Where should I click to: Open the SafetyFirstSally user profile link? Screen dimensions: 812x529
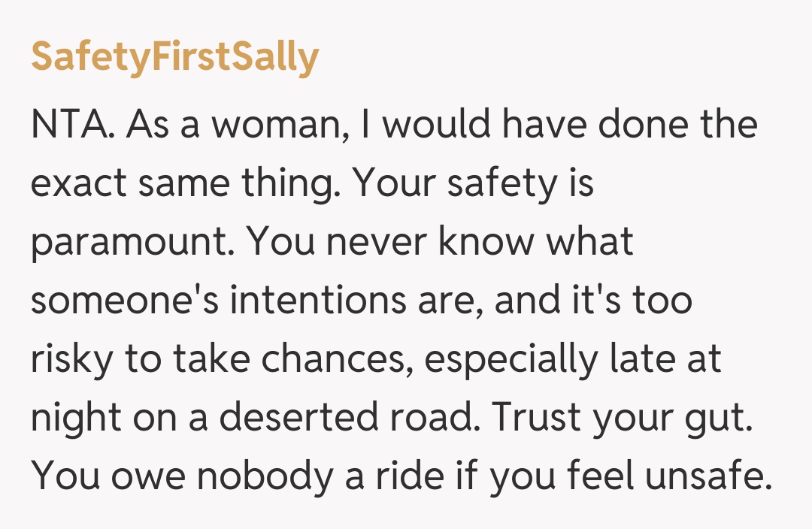[x=174, y=57]
